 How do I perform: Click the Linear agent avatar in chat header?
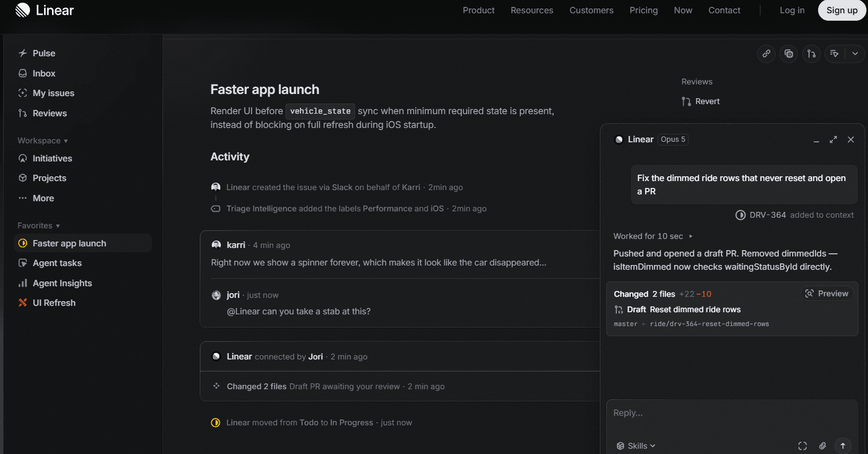pos(619,140)
